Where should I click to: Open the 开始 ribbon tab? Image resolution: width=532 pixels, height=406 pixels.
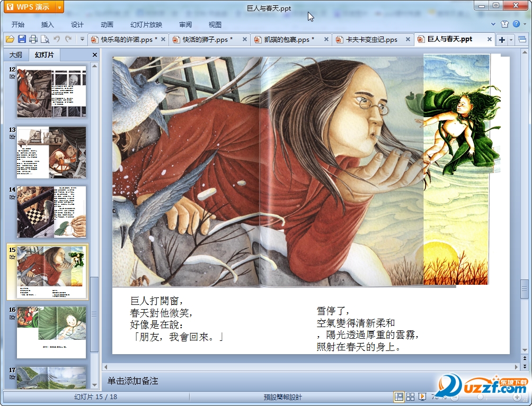17,25
